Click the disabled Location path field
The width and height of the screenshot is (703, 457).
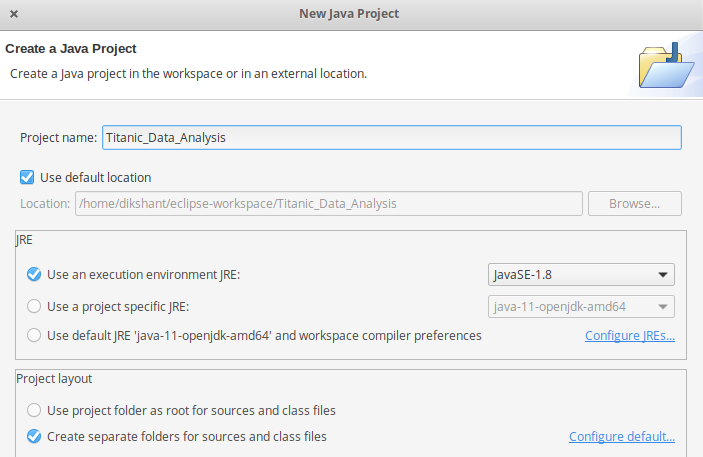[x=329, y=204]
